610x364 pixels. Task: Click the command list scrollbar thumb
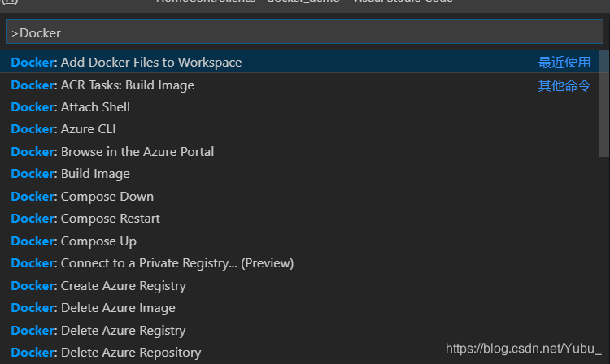[604, 104]
